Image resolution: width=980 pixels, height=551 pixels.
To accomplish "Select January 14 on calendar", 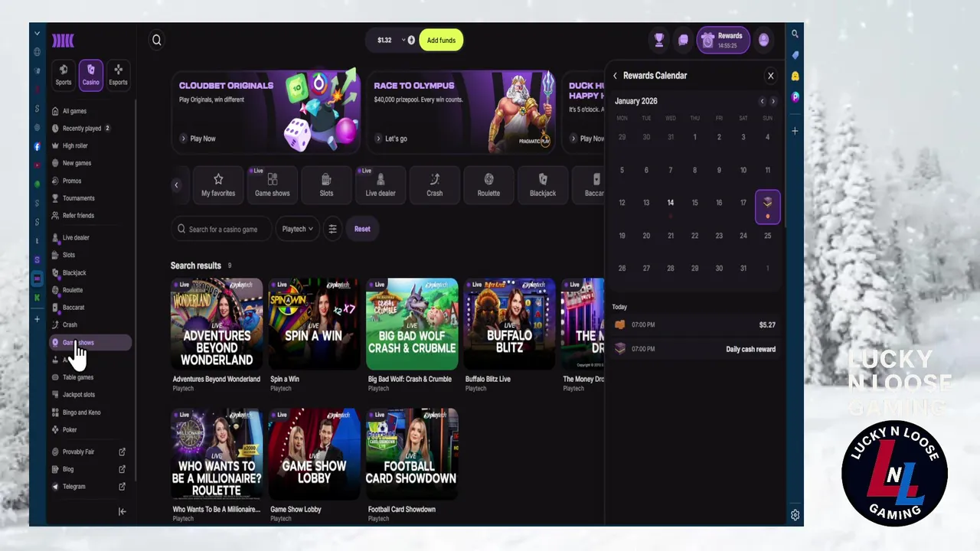I will pos(671,203).
